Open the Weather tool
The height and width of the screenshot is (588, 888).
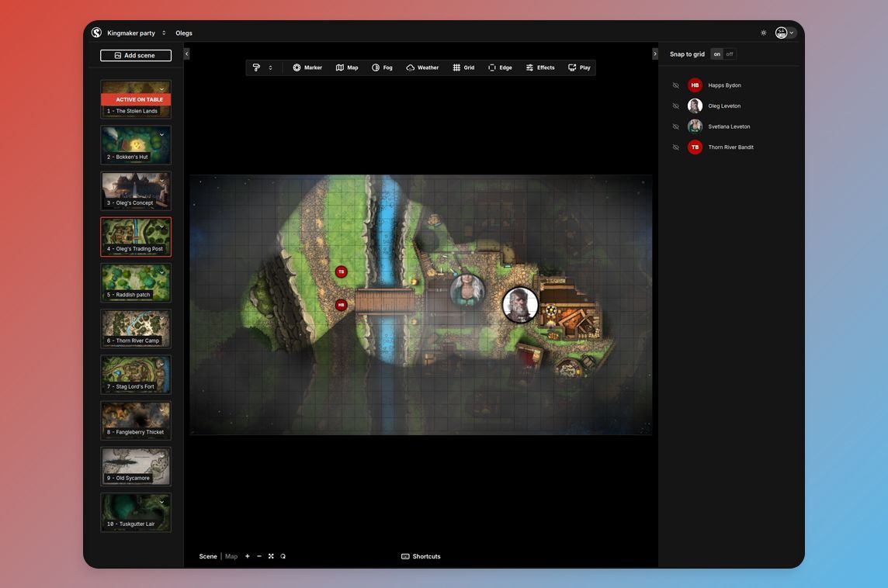[x=422, y=67]
